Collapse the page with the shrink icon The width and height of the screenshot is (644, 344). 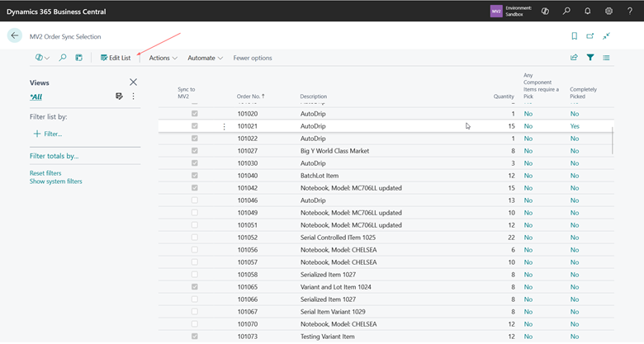coord(606,36)
